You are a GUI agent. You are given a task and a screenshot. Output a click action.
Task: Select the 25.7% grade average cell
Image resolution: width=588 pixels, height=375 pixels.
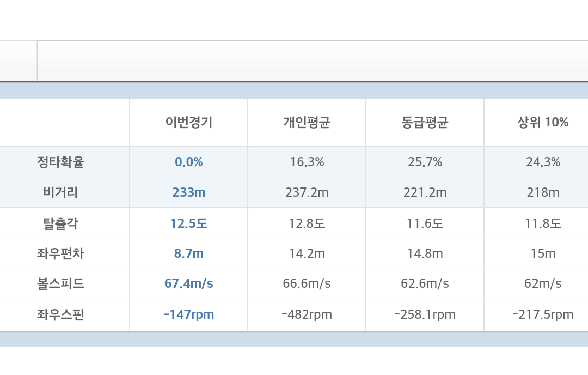(425, 162)
